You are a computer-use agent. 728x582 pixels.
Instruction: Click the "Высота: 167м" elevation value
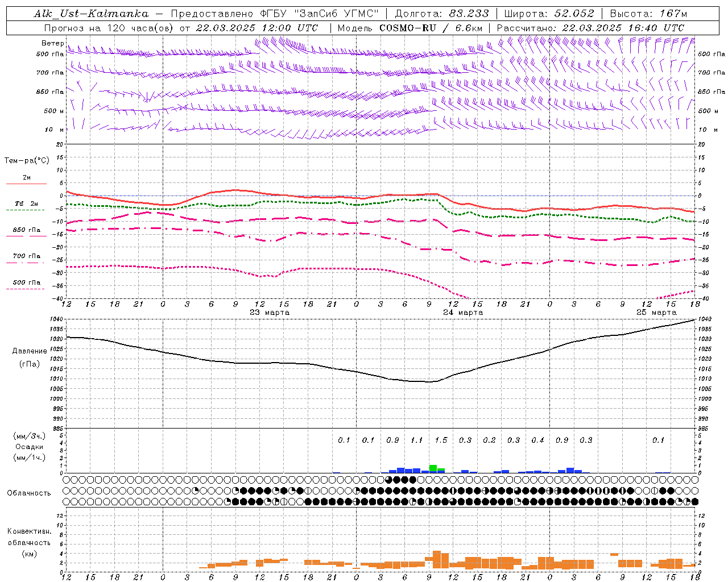(x=648, y=14)
